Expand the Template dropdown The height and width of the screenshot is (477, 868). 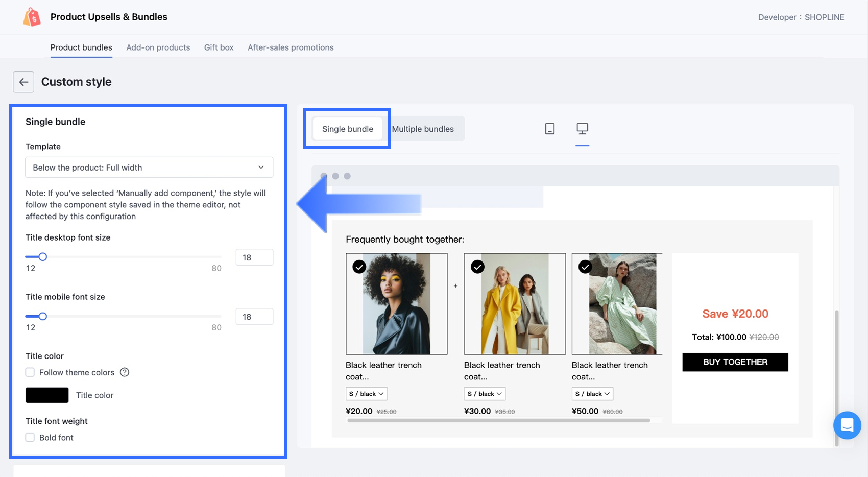pos(149,168)
